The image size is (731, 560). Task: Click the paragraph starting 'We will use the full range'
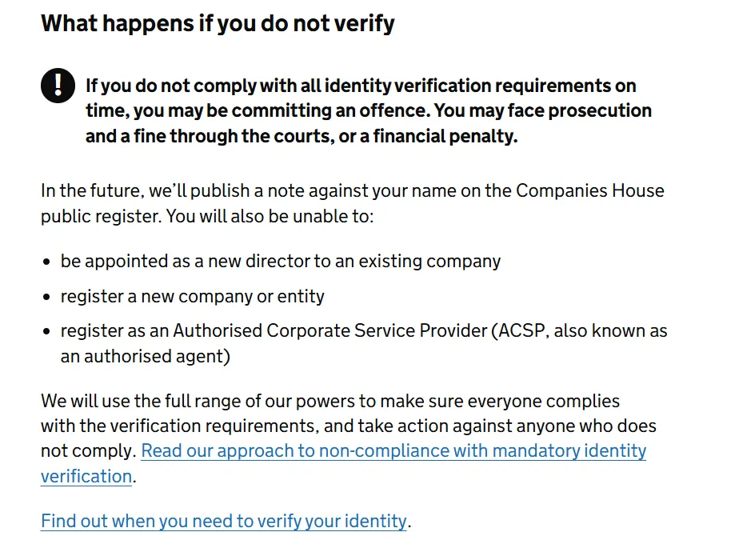pyautogui.click(x=330, y=401)
